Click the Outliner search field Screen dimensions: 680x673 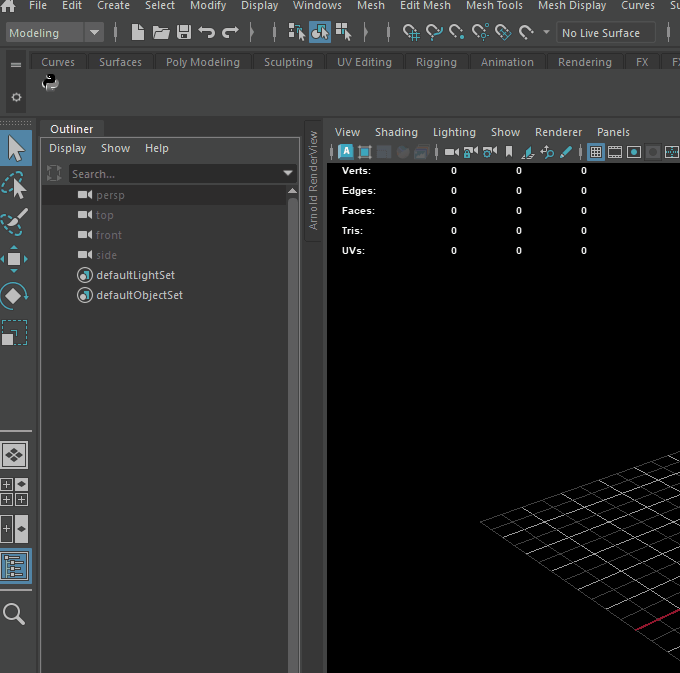tap(175, 174)
